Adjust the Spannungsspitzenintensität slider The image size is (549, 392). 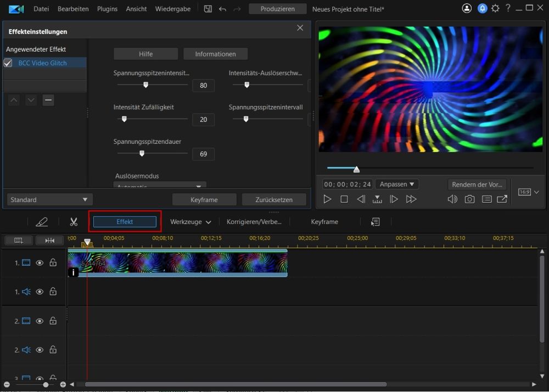tap(146, 85)
